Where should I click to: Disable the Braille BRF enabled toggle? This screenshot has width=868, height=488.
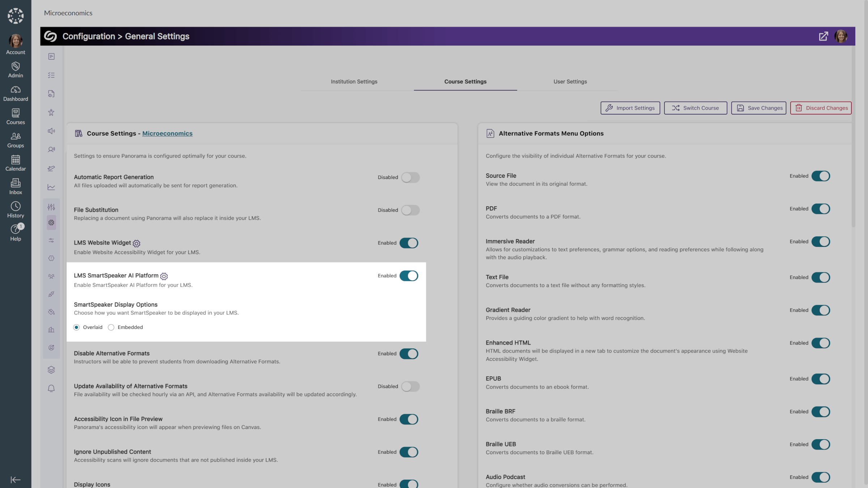click(x=821, y=412)
